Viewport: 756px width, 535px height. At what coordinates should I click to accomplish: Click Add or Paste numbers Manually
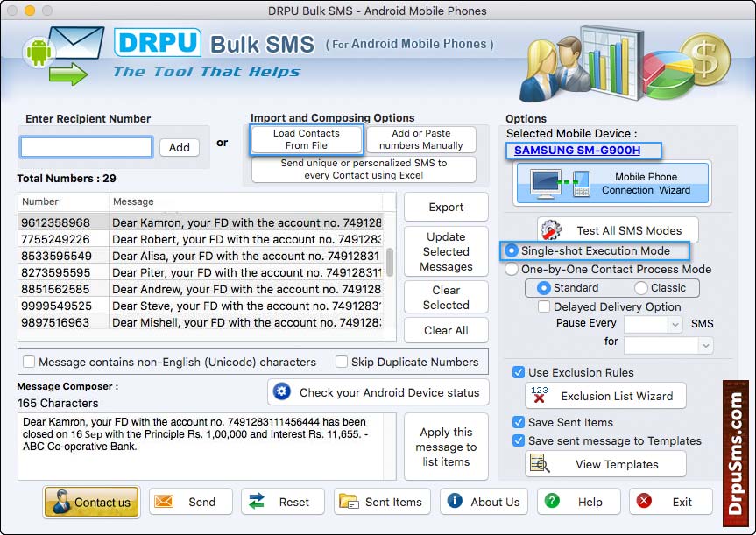pos(420,139)
